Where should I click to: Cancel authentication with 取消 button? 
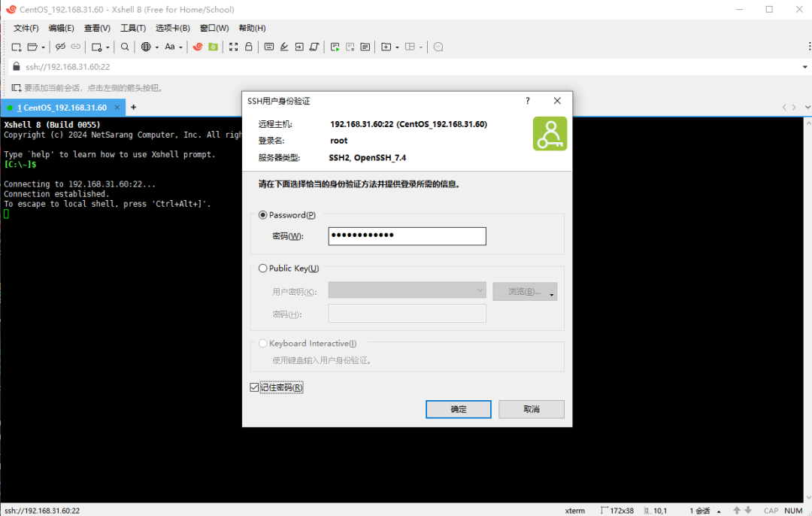[x=532, y=409]
